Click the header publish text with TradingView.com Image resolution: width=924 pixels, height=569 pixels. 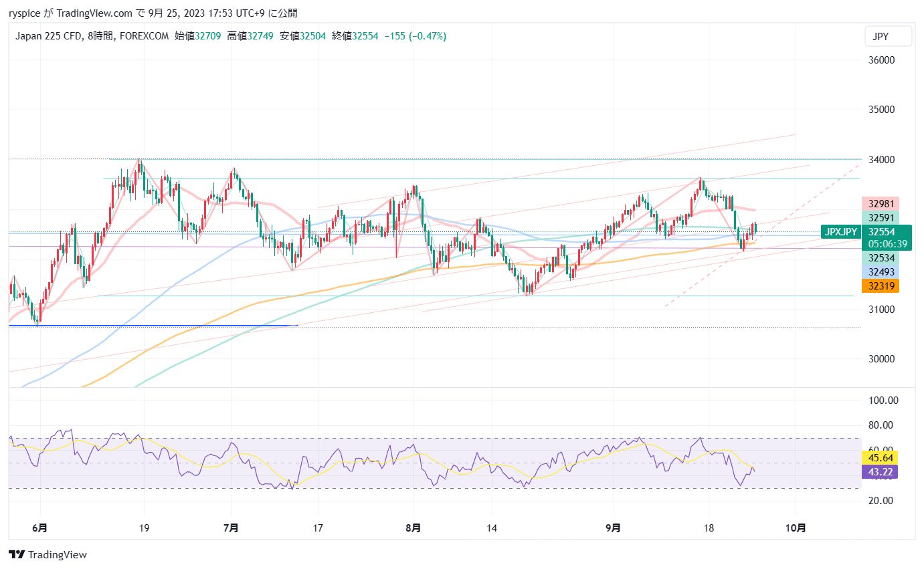(153, 13)
